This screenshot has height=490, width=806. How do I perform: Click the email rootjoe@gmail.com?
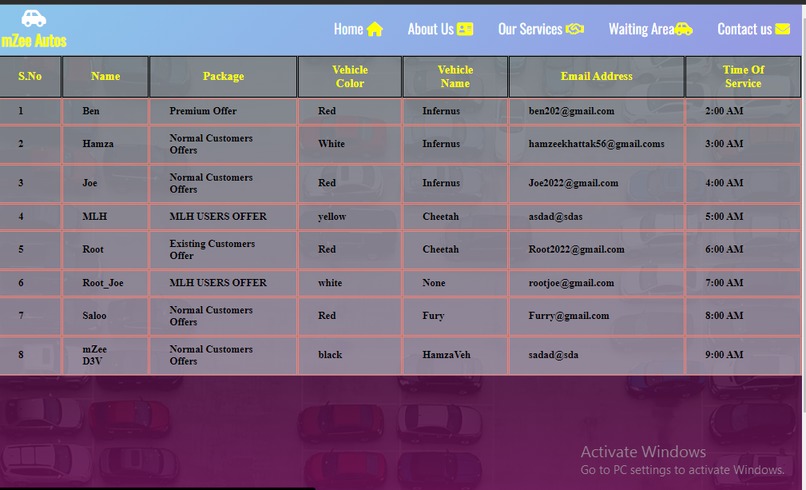click(571, 283)
